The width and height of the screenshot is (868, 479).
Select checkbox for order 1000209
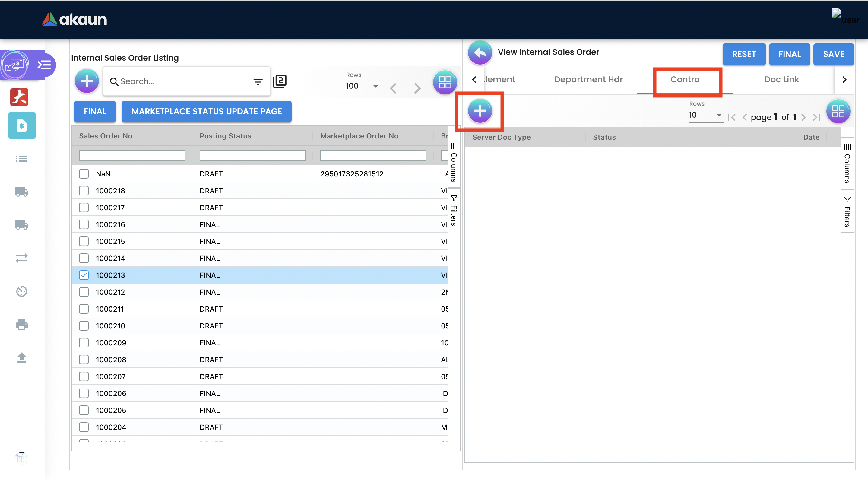click(x=84, y=343)
